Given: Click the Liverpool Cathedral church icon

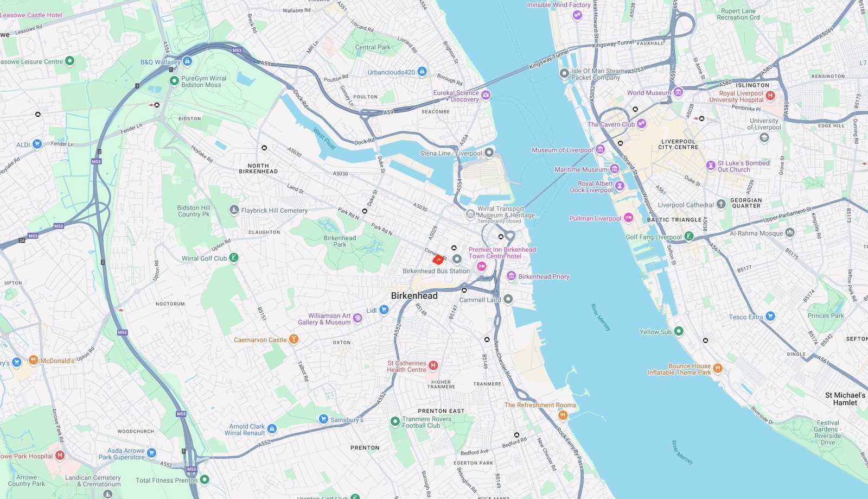Looking at the screenshot, I should coord(720,204).
